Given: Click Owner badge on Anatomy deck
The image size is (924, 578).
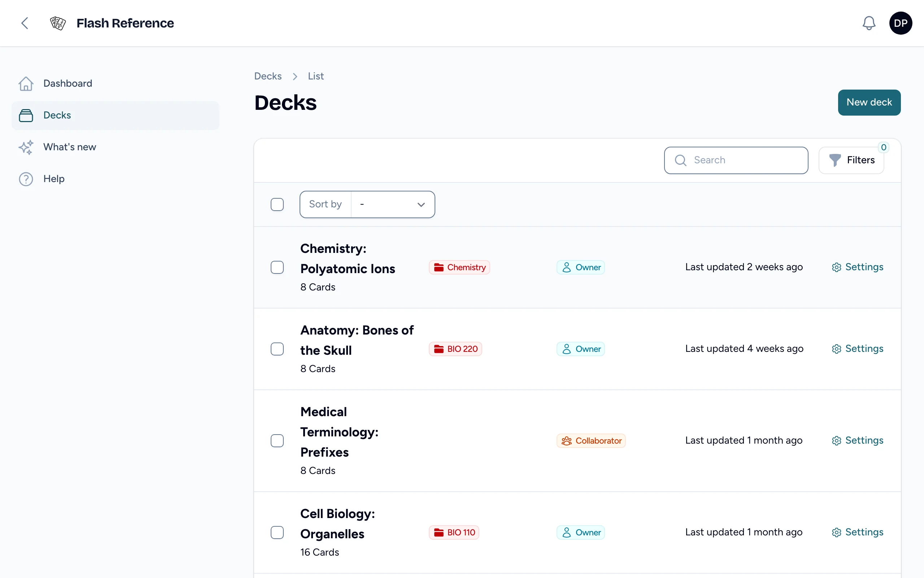Looking at the screenshot, I should [x=580, y=349].
